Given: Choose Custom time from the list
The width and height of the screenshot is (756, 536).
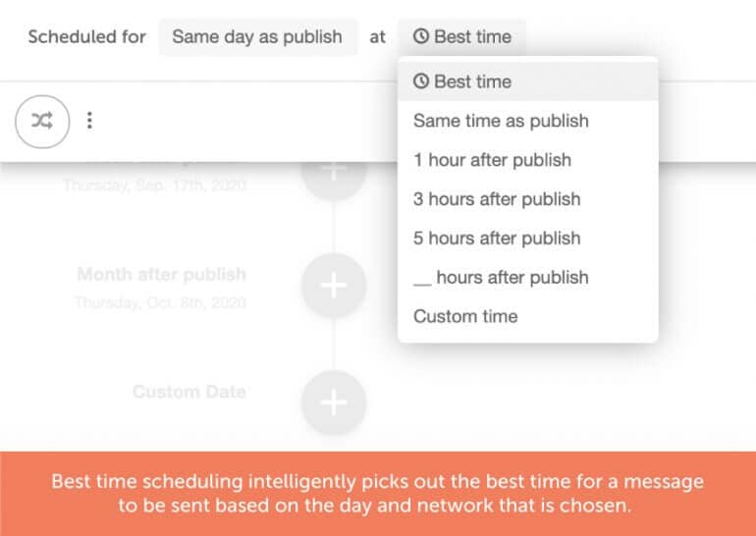Looking at the screenshot, I should (x=528, y=316).
